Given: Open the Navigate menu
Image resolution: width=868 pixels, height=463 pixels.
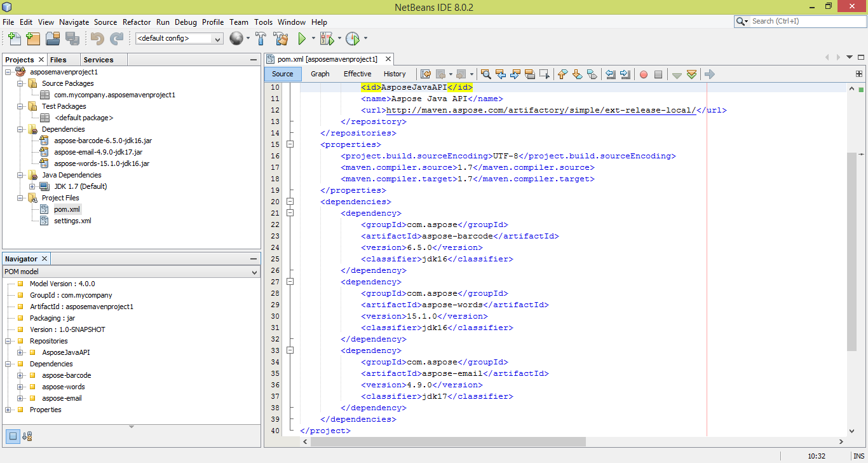Looking at the screenshot, I should (74, 22).
